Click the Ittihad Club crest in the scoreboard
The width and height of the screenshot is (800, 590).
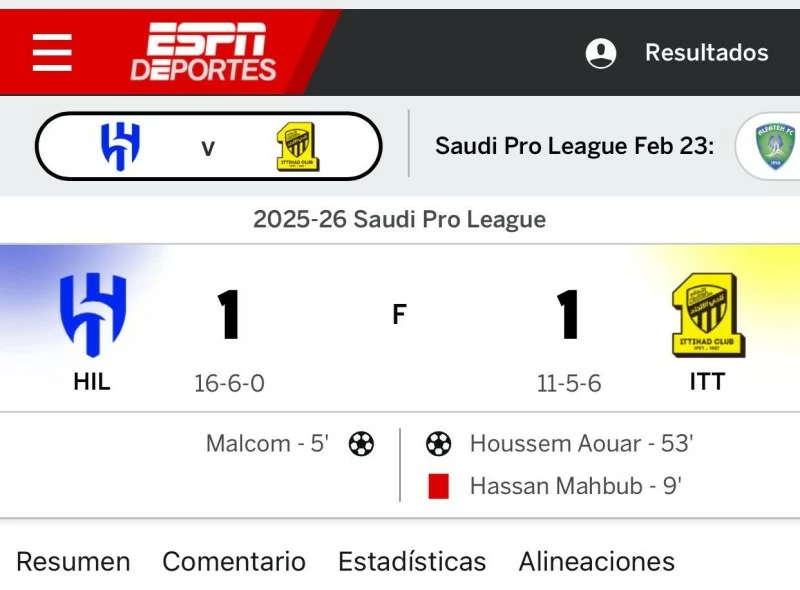707,315
